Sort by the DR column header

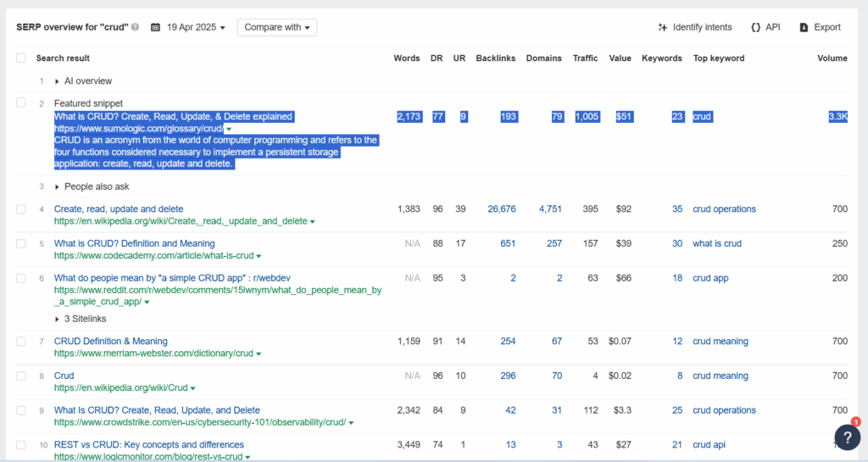(x=437, y=58)
